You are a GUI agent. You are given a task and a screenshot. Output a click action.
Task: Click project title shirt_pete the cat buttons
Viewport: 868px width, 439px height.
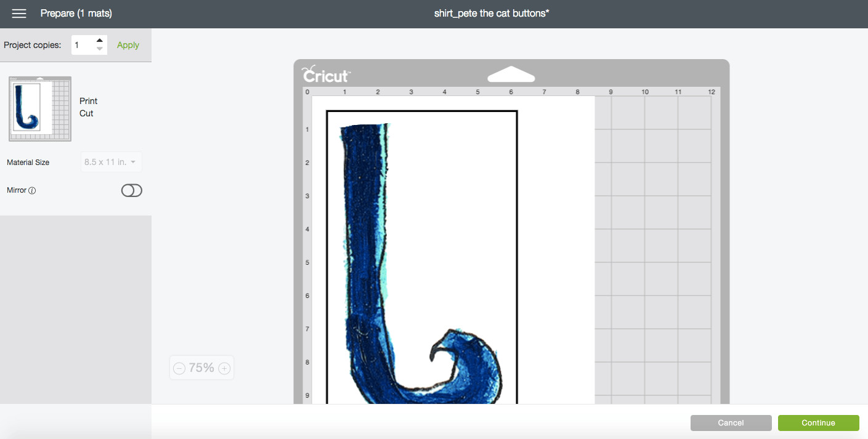(x=492, y=13)
